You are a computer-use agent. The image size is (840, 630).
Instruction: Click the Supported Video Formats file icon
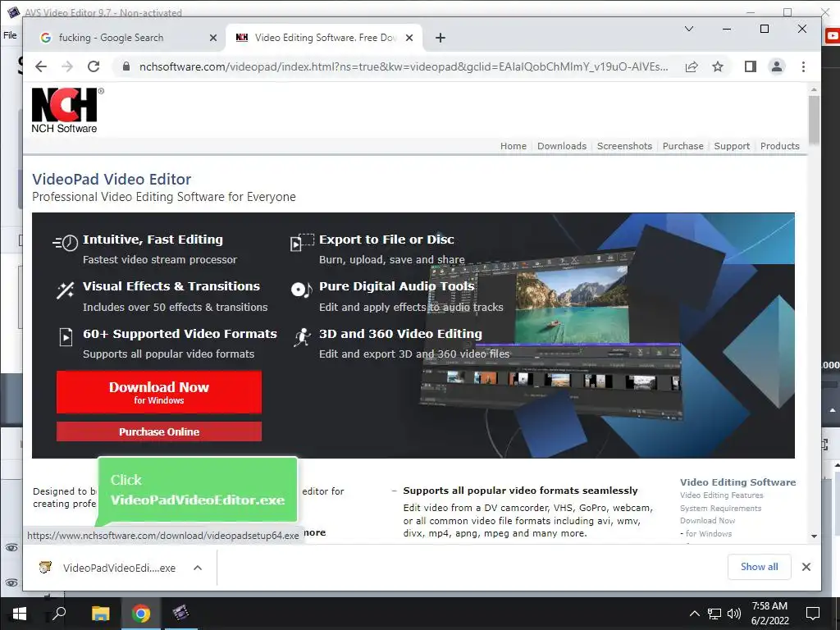66,337
